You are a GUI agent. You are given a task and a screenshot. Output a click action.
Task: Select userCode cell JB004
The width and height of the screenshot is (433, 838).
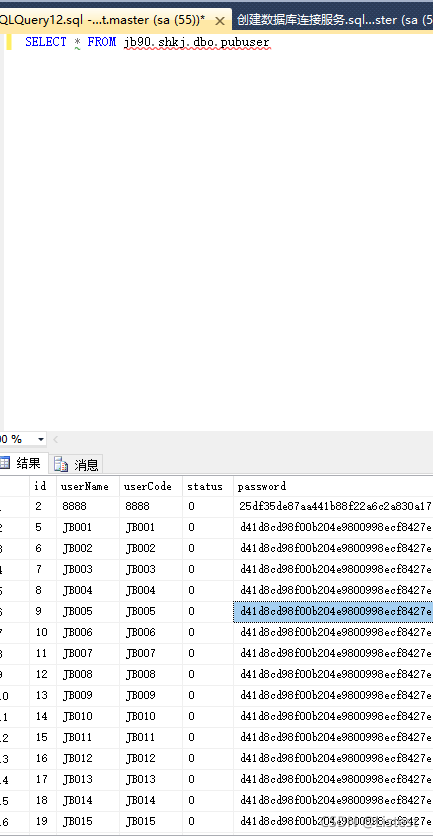(x=151, y=591)
